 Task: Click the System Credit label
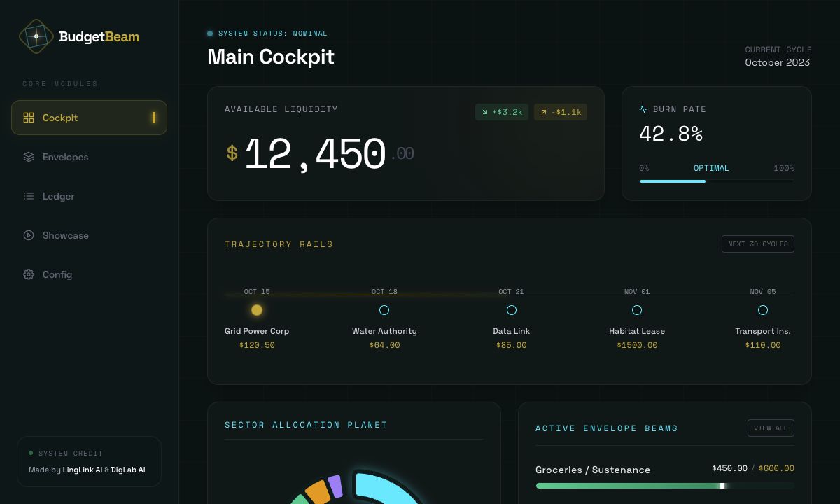[71, 454]
